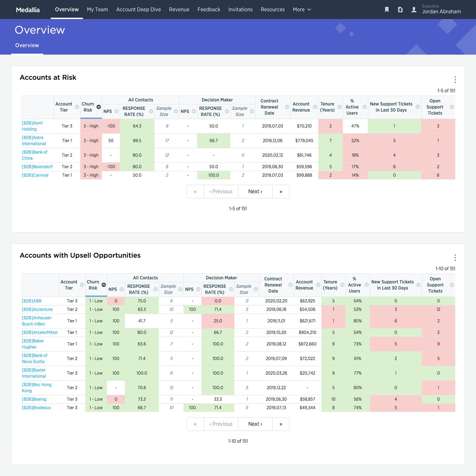
Task: Go to My Team page
Action: coord(97,9)
